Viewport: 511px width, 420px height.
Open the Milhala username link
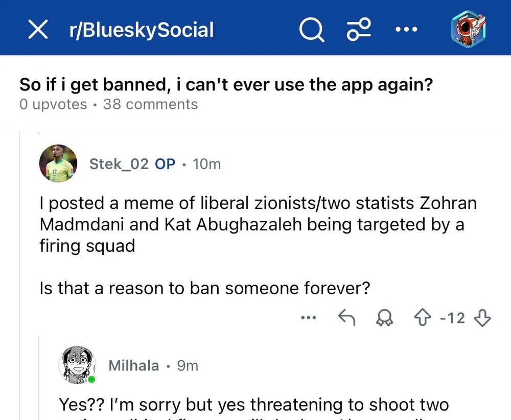[133, 366]
